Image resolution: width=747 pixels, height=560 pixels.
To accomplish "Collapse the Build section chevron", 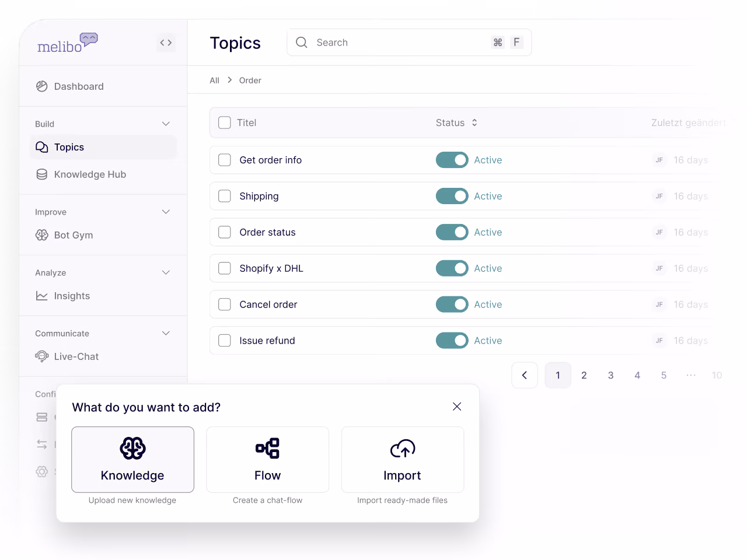I will coord(166,124).
